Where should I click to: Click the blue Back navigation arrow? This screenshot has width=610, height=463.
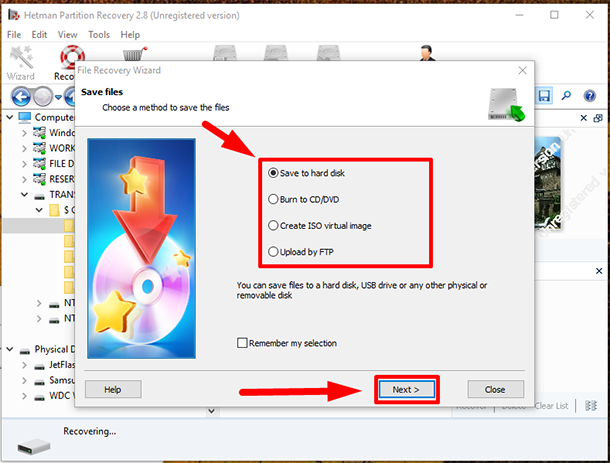[21, 96]
